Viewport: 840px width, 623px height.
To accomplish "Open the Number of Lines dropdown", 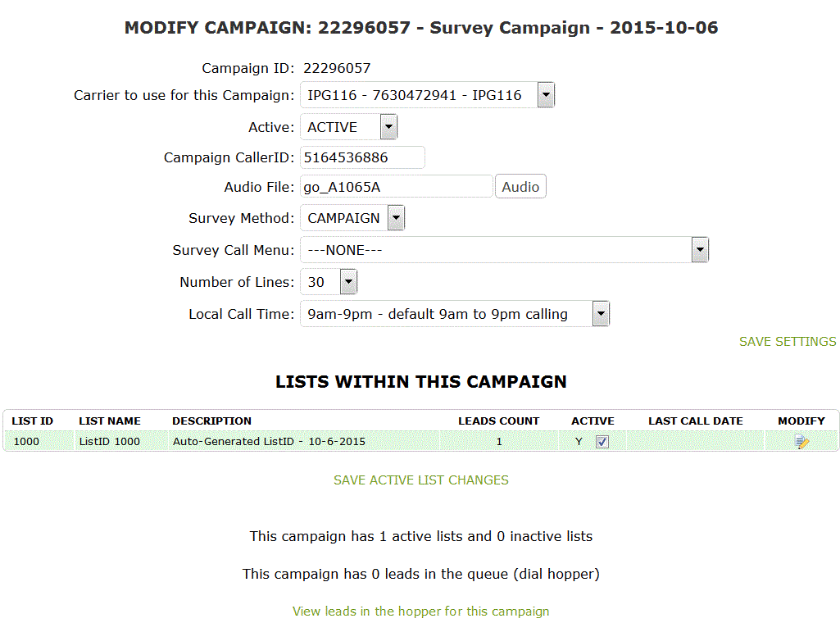I will (x=329, y=282).
